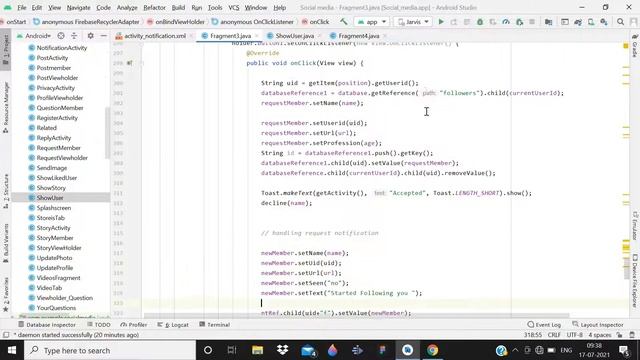The width and height of the screenshot is (640, 360).
Task: Click the project tree vertical scrollbar
Action: [x=107, y=133]
